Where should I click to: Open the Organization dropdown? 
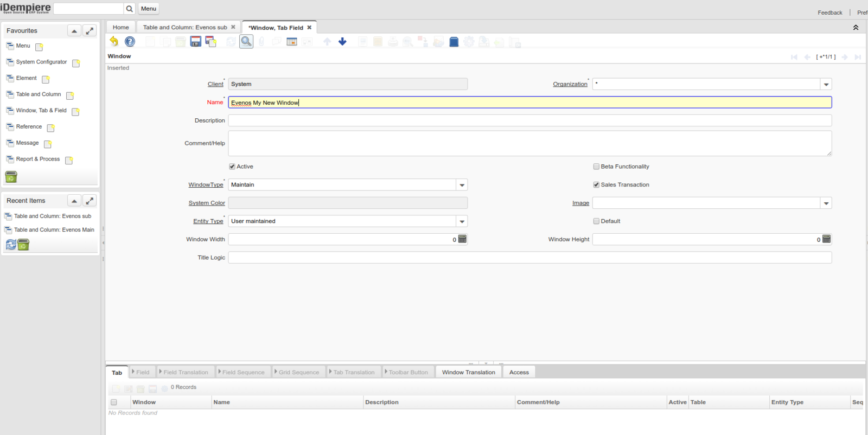point(826,85)
